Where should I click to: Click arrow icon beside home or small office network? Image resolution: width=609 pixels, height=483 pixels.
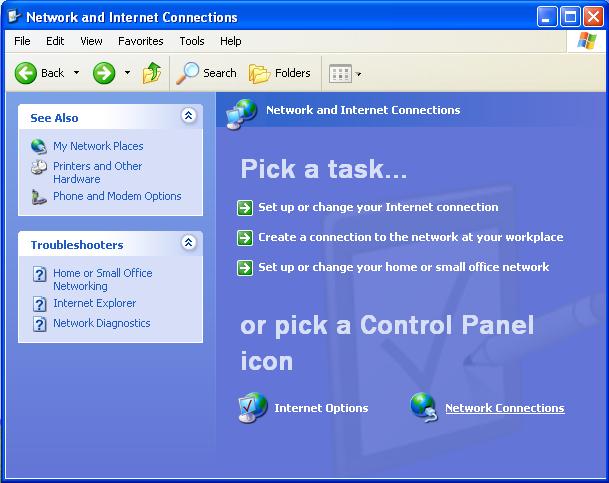point(245,268)
